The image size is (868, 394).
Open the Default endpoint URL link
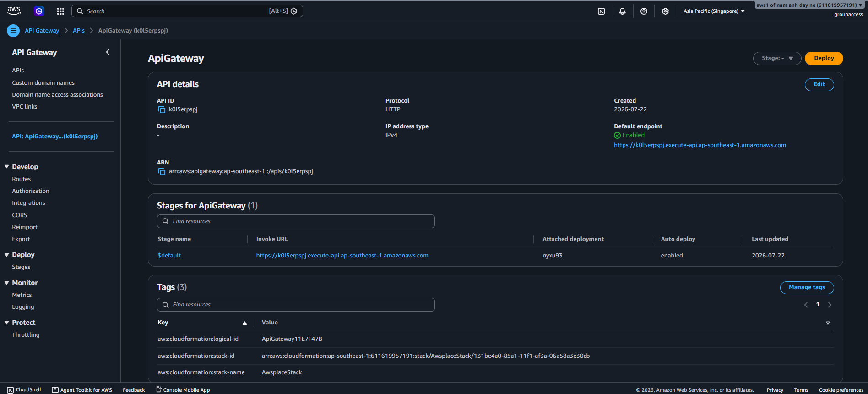(x=700, y=145)
